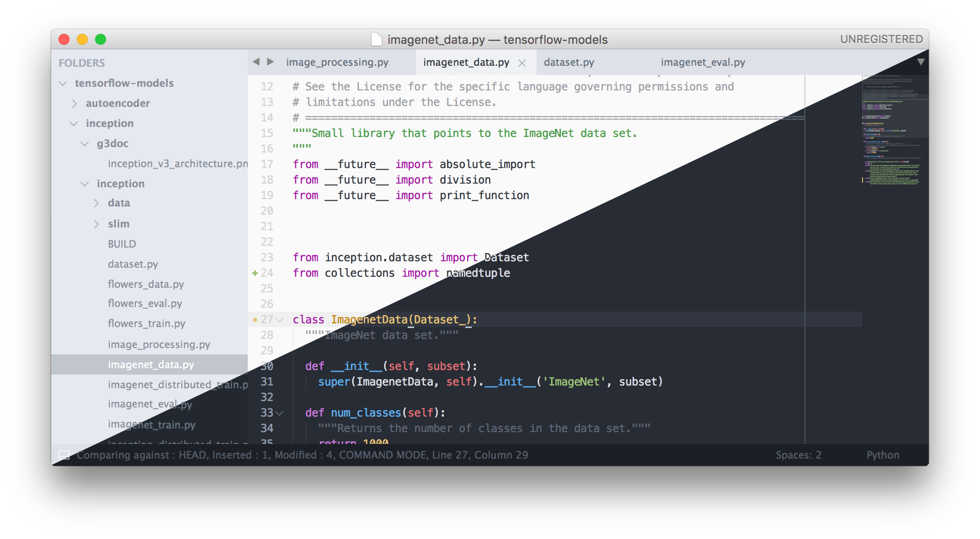
Task: Open Spaces: 2 indentation settings
Action: click(798, 455)
